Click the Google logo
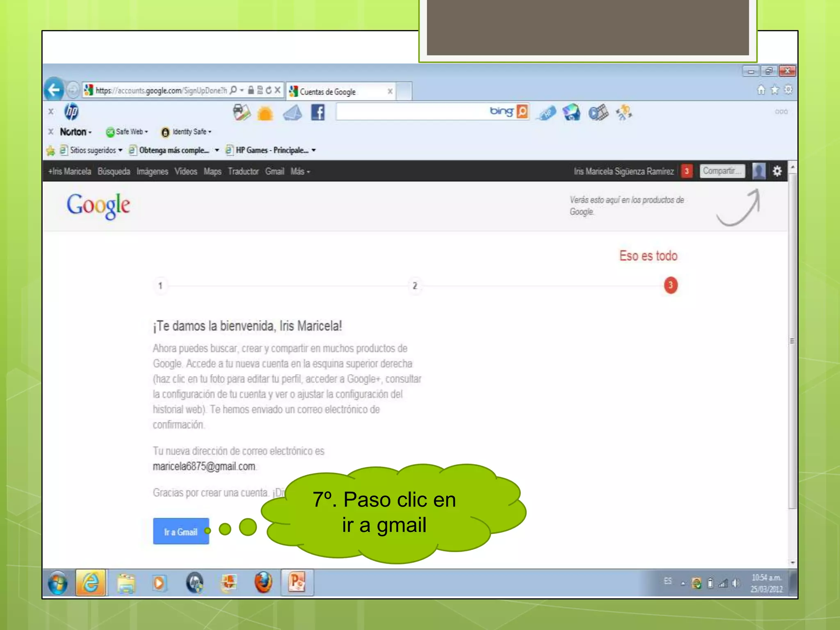Screen dimensions: 840x630 coord(98,206)
